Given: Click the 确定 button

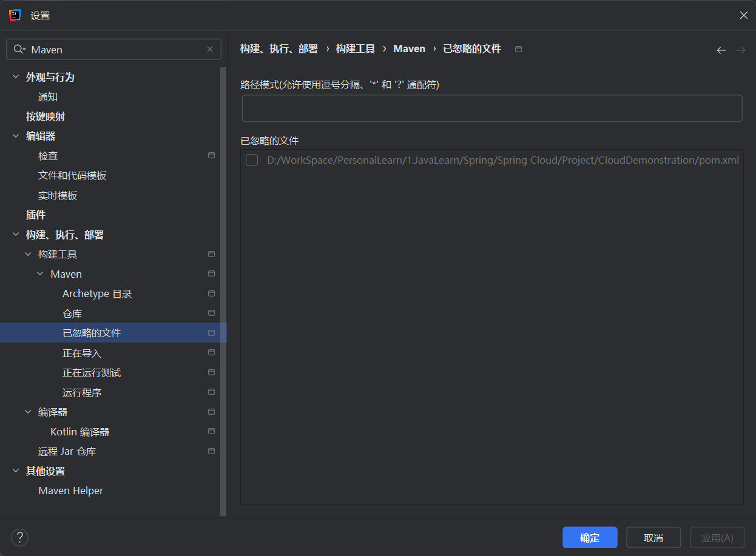Looking at the screenshot, I should point(589,537).
